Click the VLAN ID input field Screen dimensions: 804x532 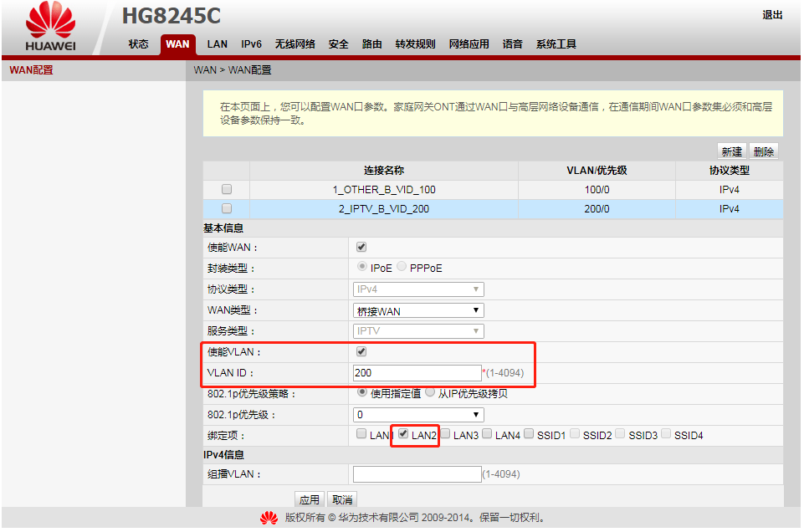pyautogui.click(x=417, y=373)
